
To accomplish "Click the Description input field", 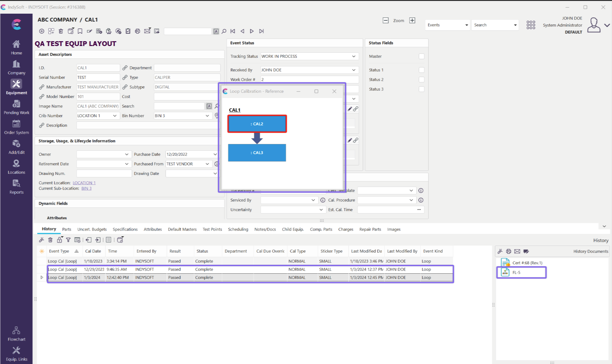I will pyautogui.click(x=147, y=125).
